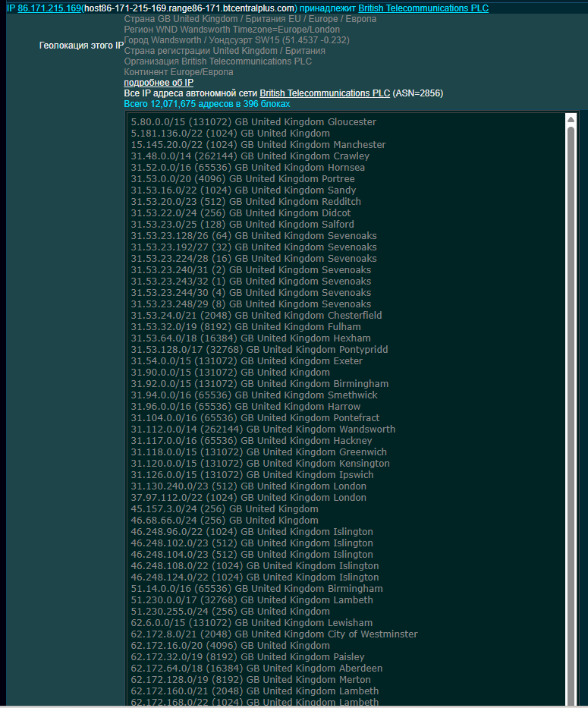Select row 31.94.0.0/16 Smethwick
Screen dimensions: 588x708
coord(254,395)
